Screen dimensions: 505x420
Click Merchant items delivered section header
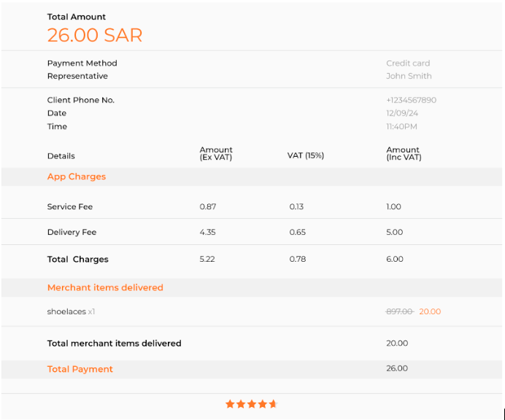click(x=105, y=287)
